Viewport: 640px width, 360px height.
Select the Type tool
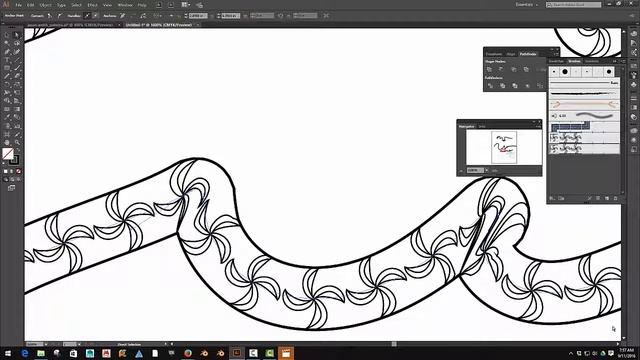pos(7,60)
